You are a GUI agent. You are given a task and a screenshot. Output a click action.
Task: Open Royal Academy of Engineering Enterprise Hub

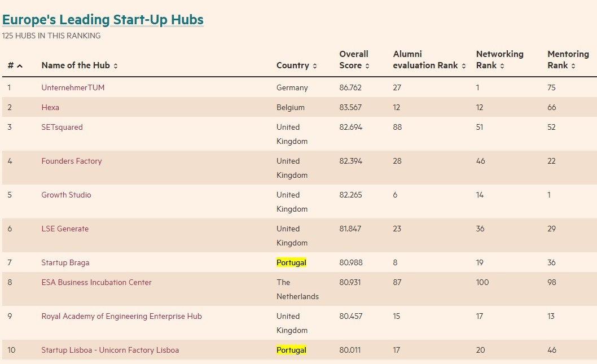[x=121, y=316]
